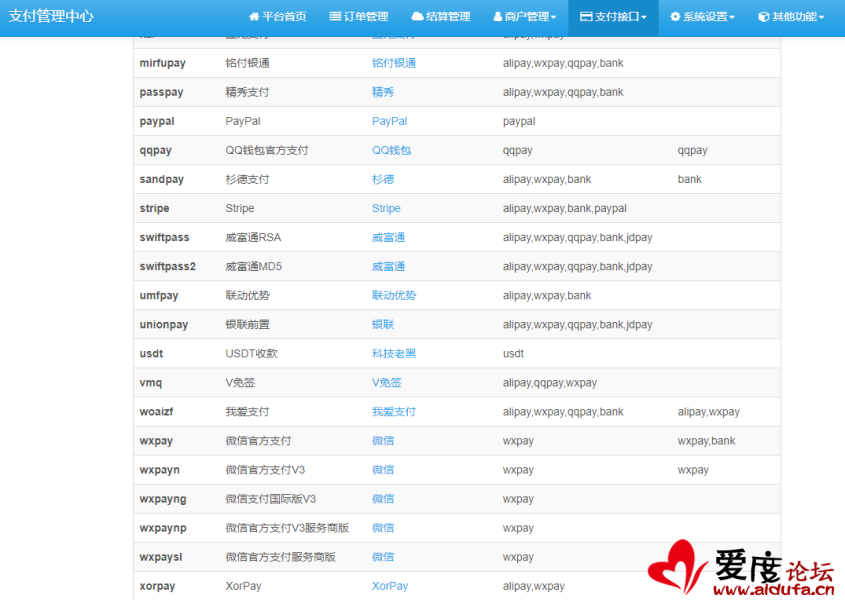The height and width of the screenshot is (600, 845).
Task: Open the 结算管理 menu item
Action: pyautogui.click(x=441, y=17)
